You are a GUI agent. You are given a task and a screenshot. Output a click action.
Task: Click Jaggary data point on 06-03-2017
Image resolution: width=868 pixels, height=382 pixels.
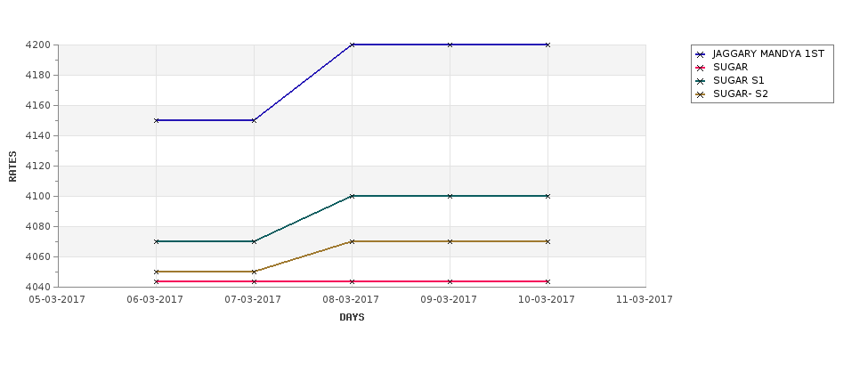pyautogui.click(x=156, y=120)
